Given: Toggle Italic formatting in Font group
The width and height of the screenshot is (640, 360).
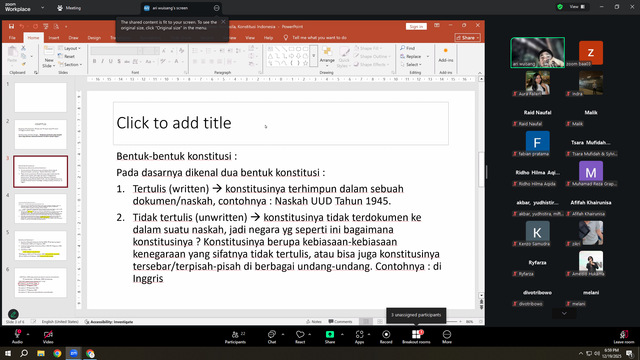Looking at the screenshot, I should [102, 61].
